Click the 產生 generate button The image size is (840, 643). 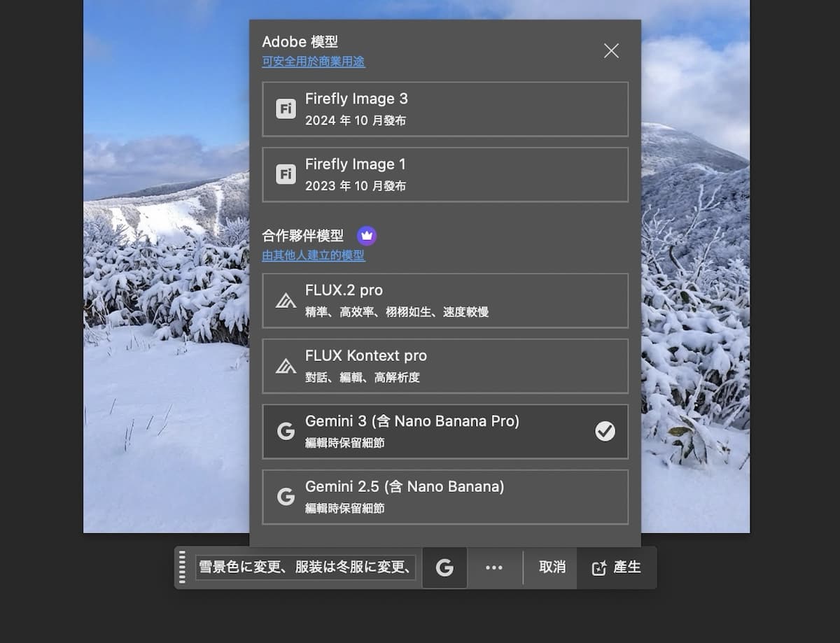[x=616, y=567]
